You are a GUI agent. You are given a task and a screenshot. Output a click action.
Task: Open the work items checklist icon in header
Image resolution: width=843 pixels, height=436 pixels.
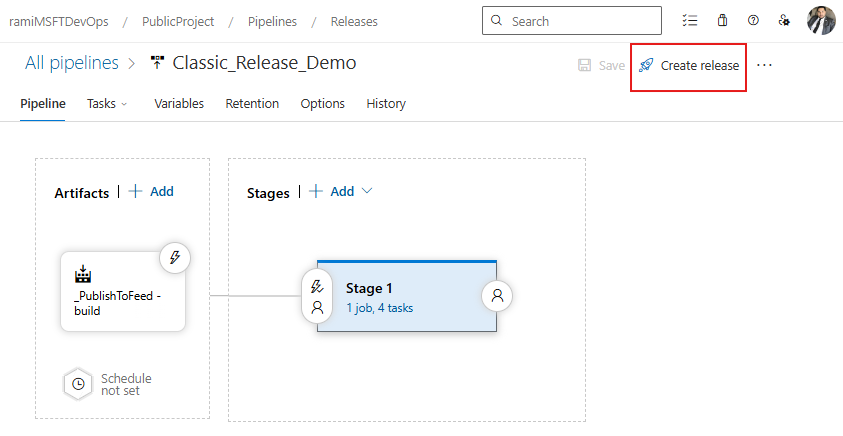click(689, 21)
